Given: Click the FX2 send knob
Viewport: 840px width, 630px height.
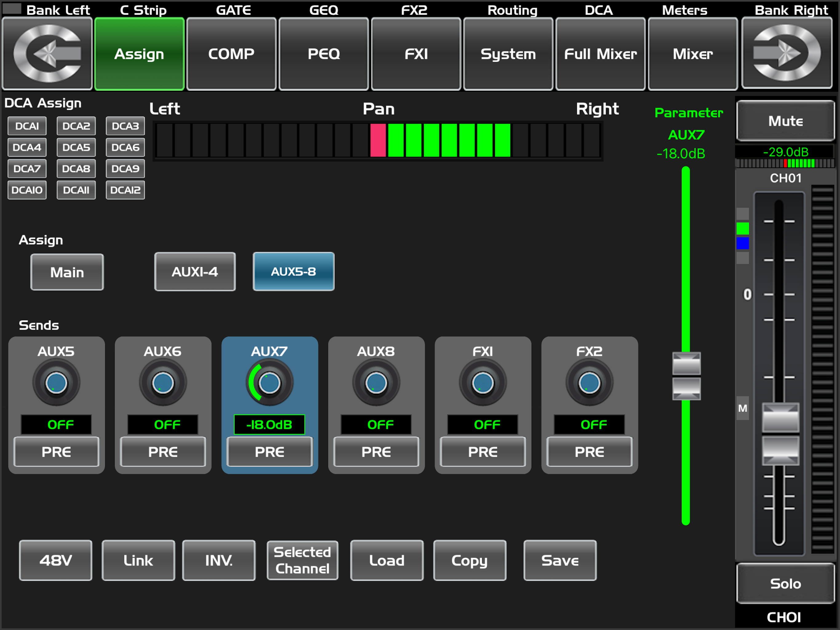Looking at the screenshot, I should tap(589, 383).
